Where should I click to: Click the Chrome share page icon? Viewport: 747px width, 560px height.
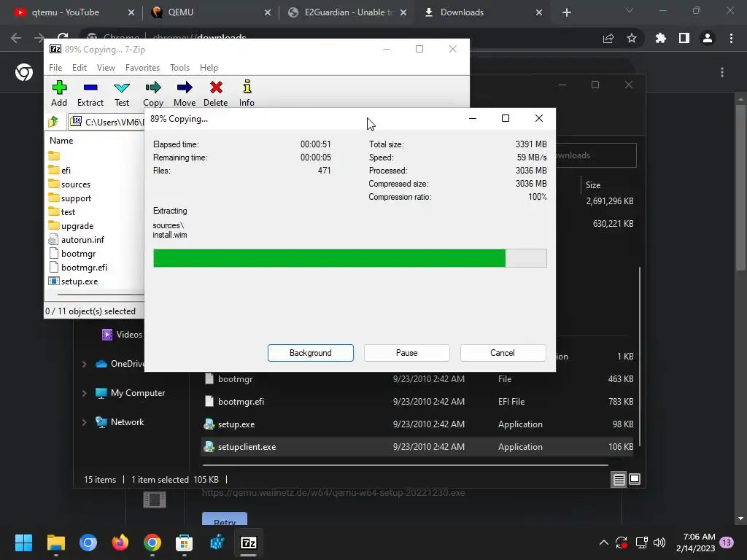pos(608,38)
